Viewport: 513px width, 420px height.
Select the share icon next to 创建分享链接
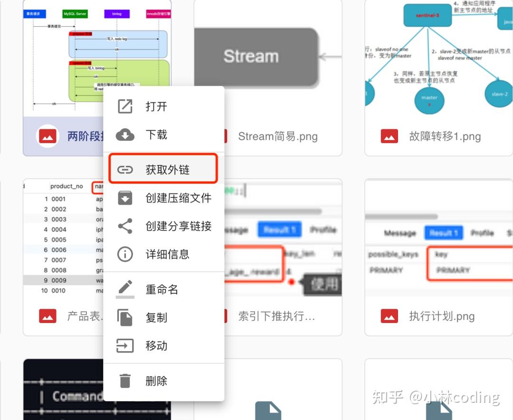pos(124,226)
